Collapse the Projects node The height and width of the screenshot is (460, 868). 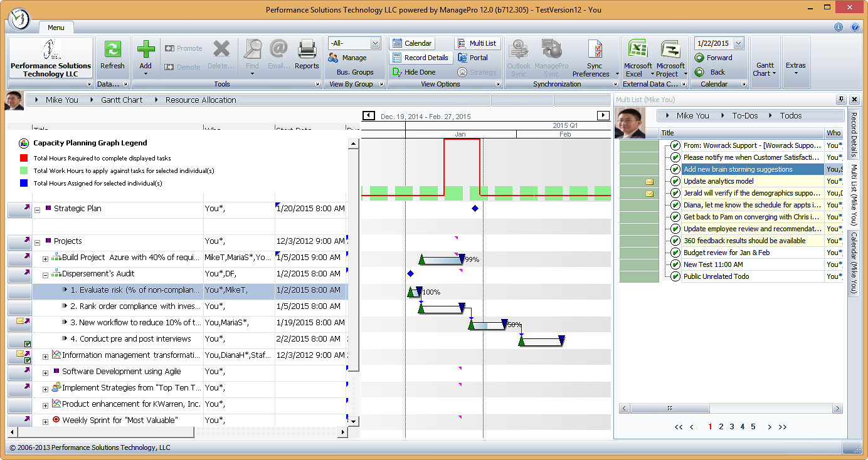(x=38, y=243)
